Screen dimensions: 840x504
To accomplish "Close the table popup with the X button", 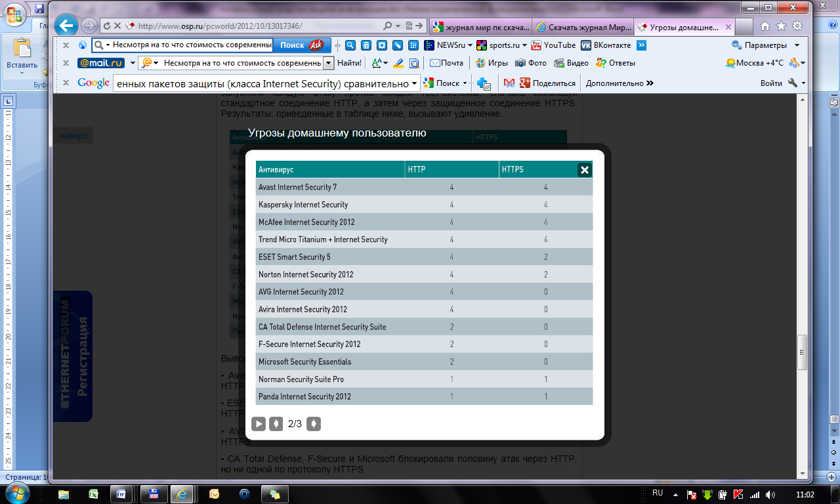I will pyautogui.click(x=585, y=170).
